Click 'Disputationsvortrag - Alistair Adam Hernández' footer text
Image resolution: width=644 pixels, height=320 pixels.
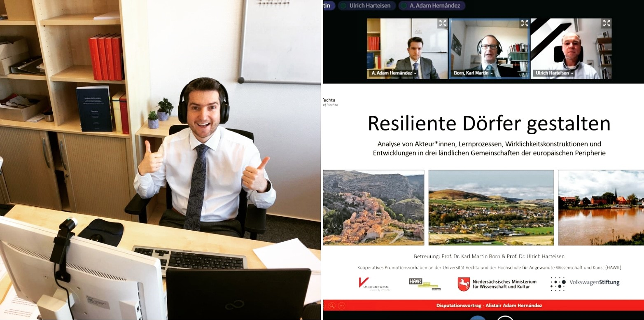pos(489,306)
